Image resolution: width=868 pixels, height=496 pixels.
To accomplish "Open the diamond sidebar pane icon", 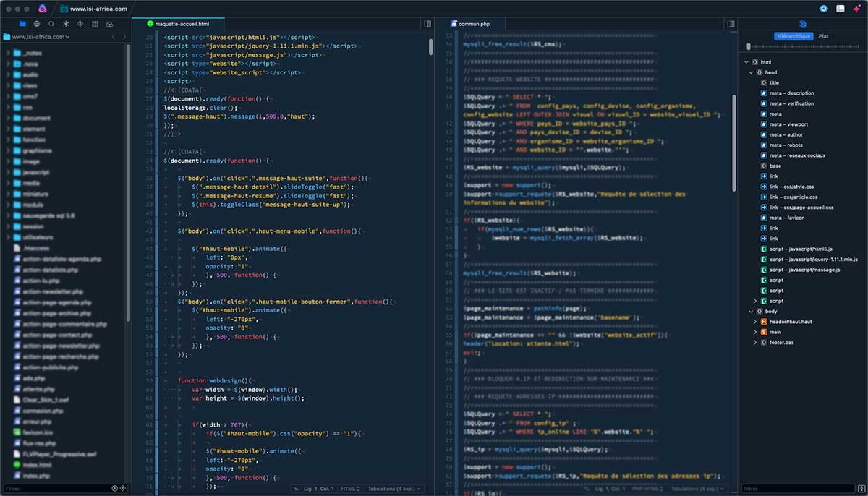I will (80, 24).
